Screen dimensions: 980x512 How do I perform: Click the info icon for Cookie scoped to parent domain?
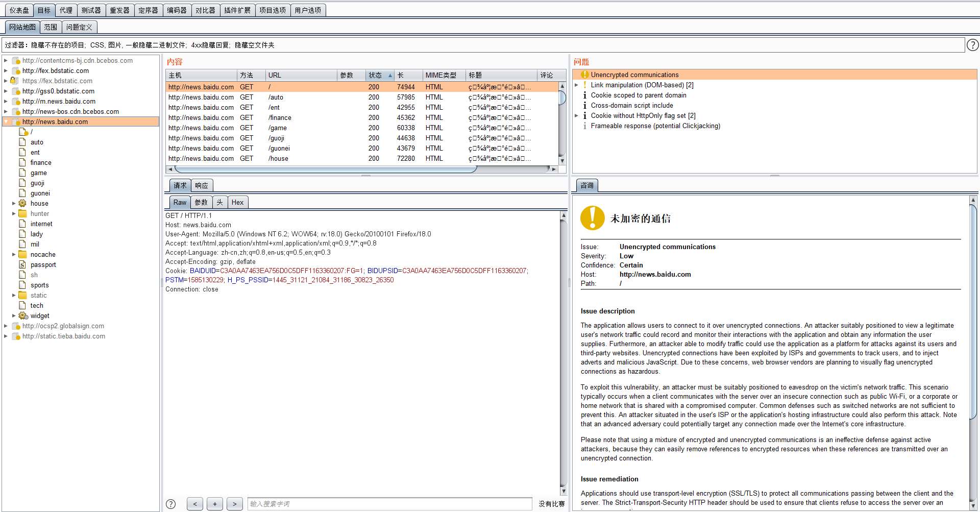point(584,95)
